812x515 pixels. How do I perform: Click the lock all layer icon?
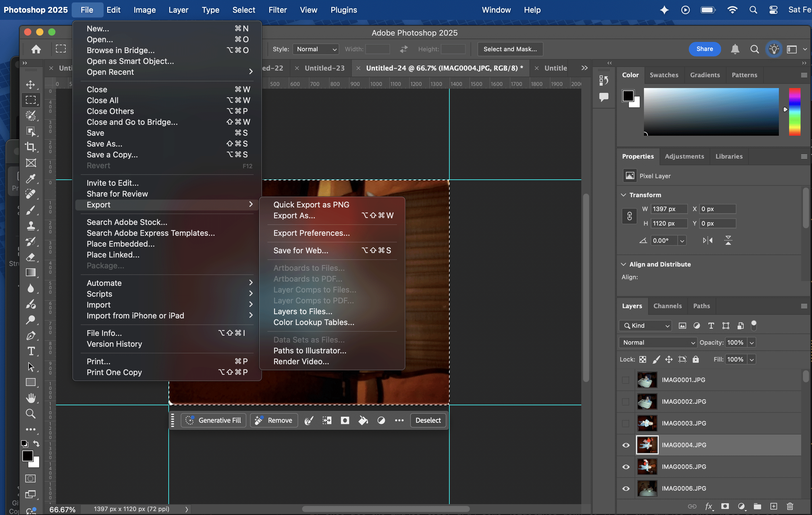(696, 359)
